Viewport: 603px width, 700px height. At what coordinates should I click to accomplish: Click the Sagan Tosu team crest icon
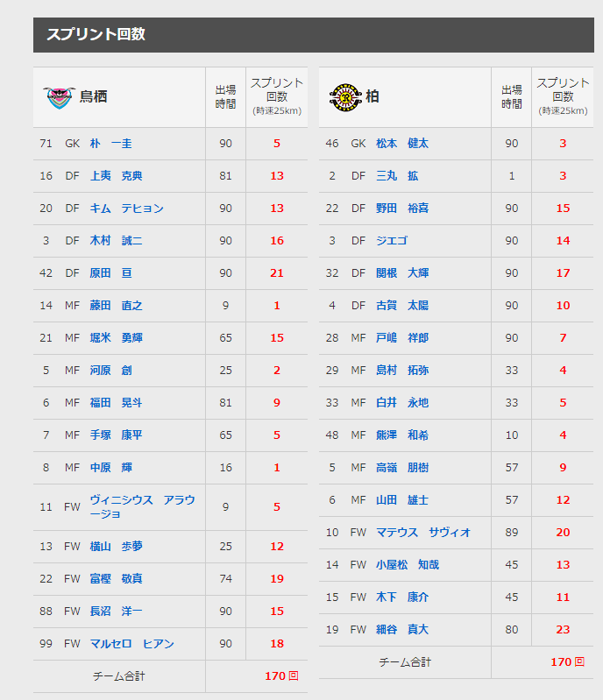coord(59,97)
